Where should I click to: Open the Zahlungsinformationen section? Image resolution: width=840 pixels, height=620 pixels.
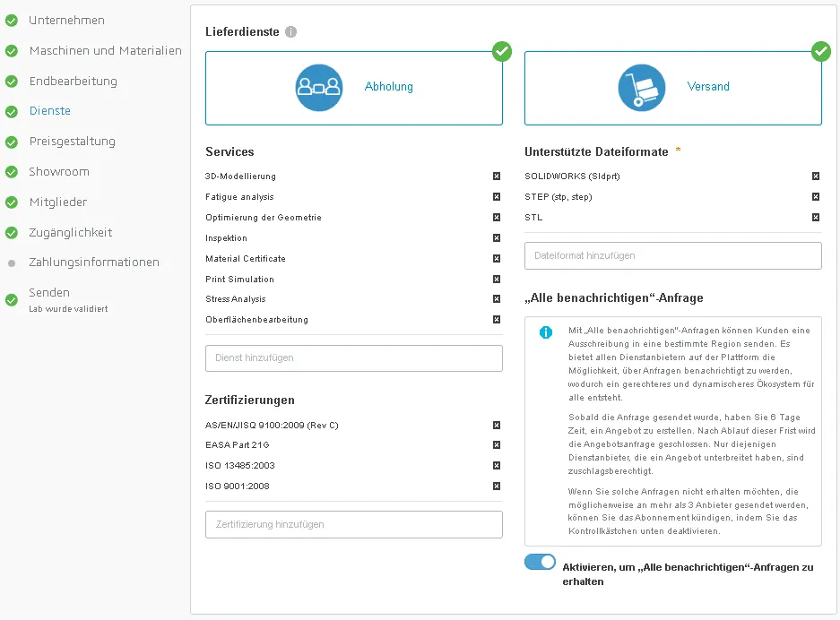(94, 263)
